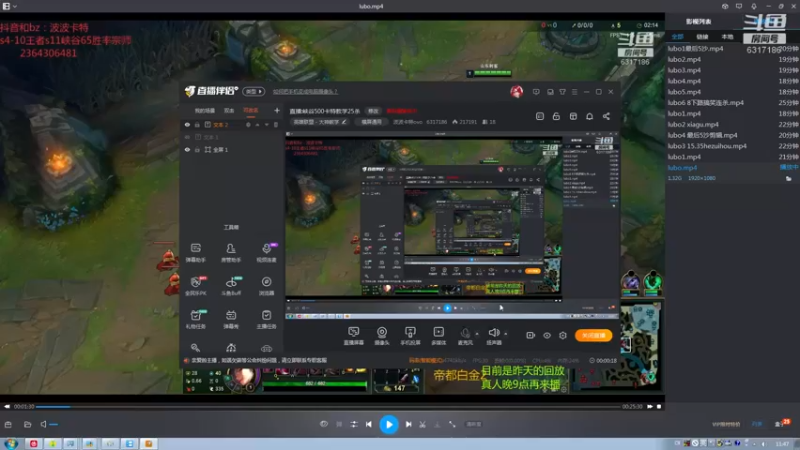
Task: Click the fullscreen expand icon in player controls
Action: (452, 424)
